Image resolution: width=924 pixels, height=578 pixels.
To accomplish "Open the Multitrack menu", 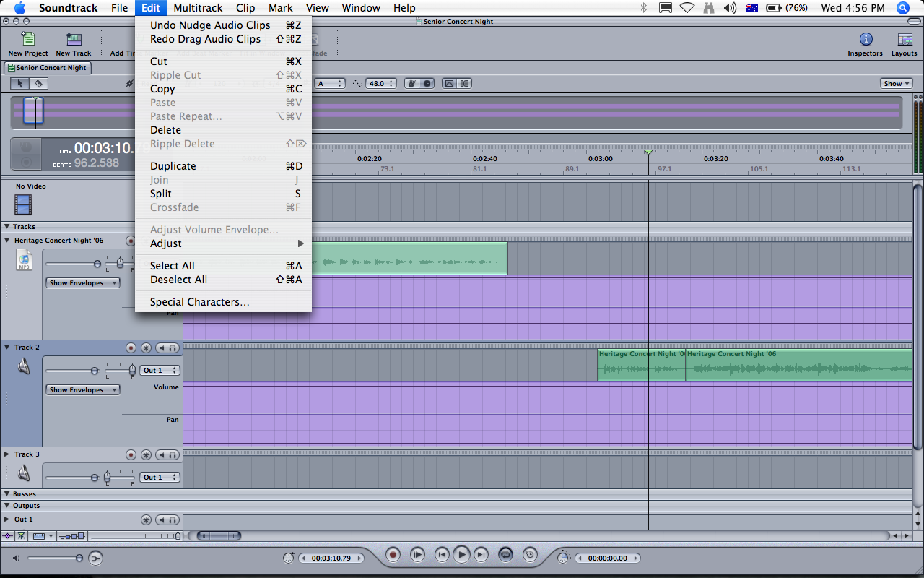I will [x=198, y=8].
